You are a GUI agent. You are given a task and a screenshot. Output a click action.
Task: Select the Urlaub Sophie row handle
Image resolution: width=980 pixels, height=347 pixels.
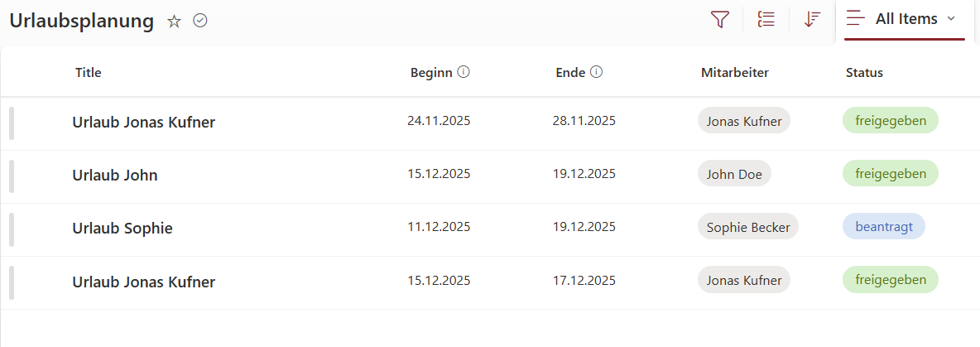point(12,229)
